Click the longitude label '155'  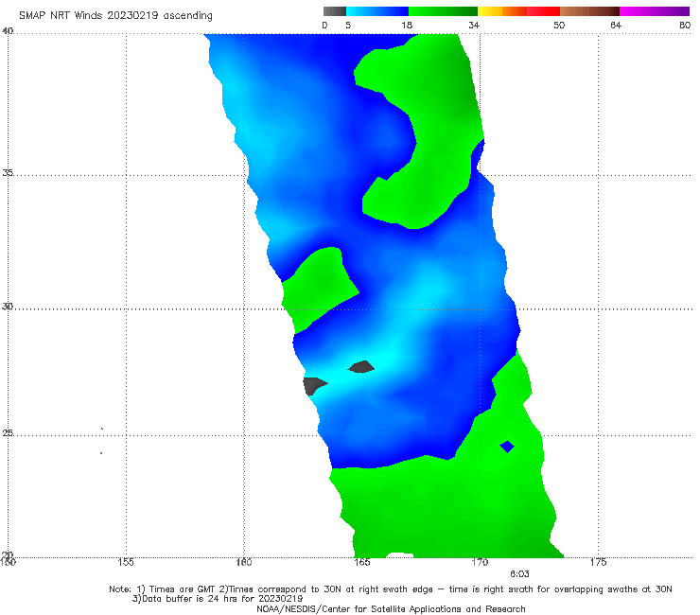tap(126, 562)
